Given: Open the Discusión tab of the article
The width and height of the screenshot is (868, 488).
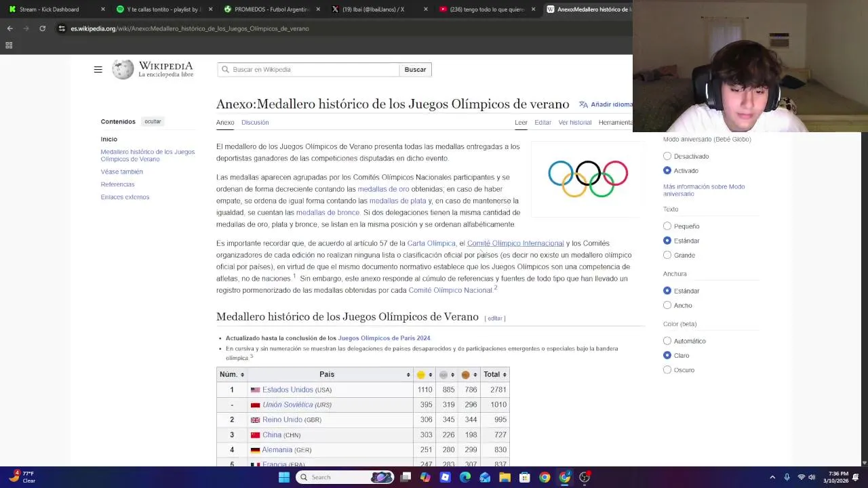Looking at the screenshot, I should 255,123.
